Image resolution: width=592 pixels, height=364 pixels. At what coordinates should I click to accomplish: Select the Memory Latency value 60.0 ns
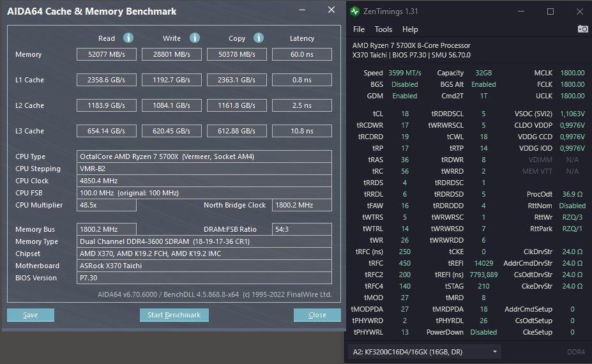302,54
